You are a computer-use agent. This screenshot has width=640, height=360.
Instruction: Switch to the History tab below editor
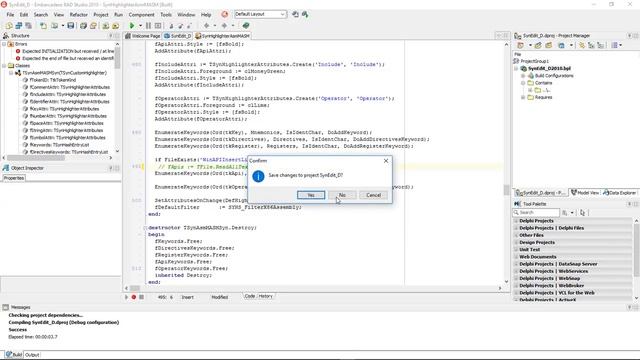point(265,296)
